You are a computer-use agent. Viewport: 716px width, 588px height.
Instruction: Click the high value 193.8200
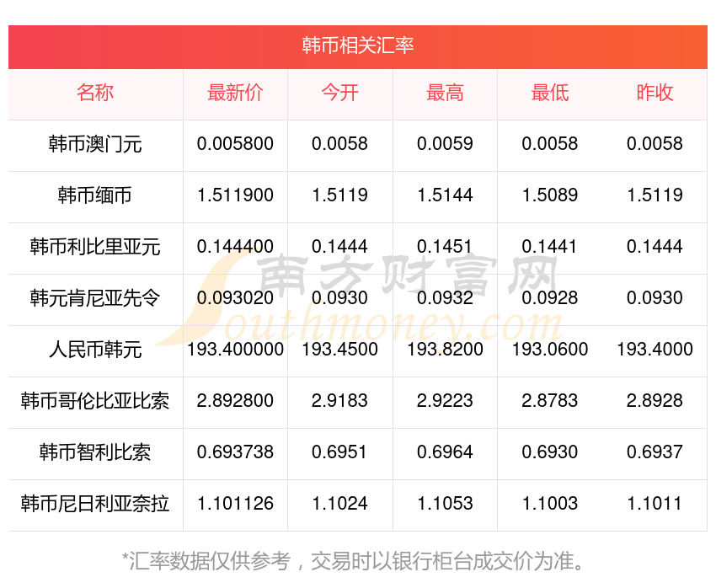click(x=445, y=350)
